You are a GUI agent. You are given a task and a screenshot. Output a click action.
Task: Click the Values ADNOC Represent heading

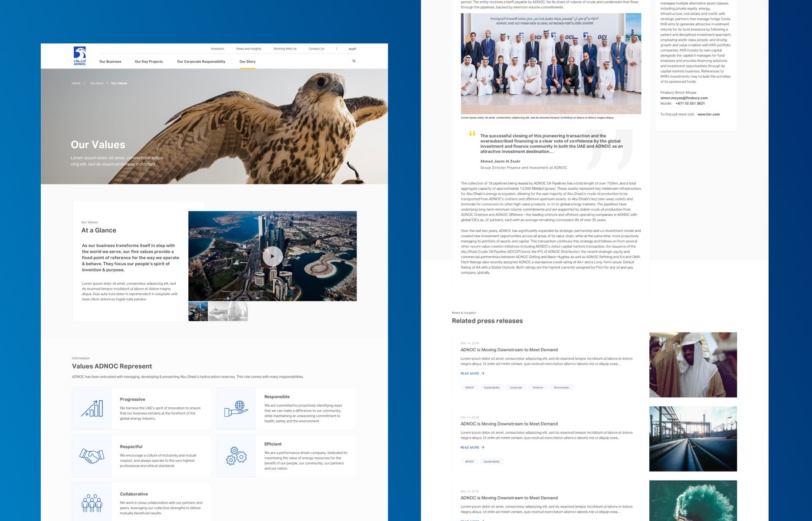[112, 366]
